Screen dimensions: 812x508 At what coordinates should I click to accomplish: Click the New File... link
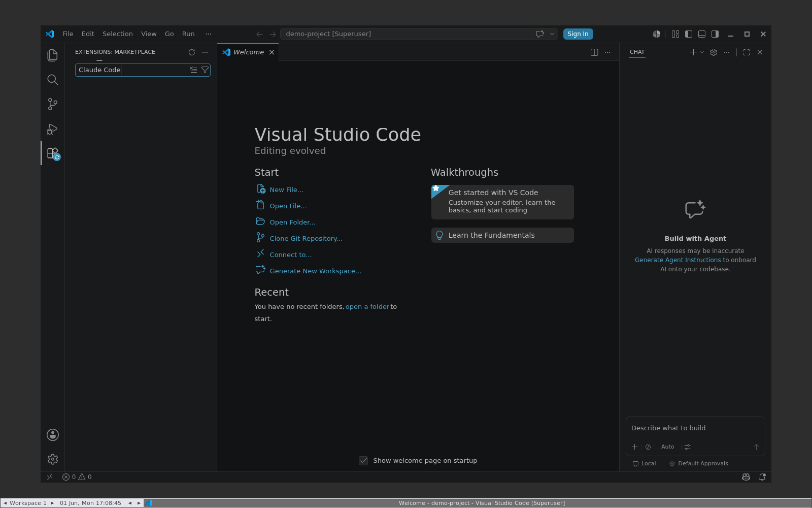[x=286, y=190]
